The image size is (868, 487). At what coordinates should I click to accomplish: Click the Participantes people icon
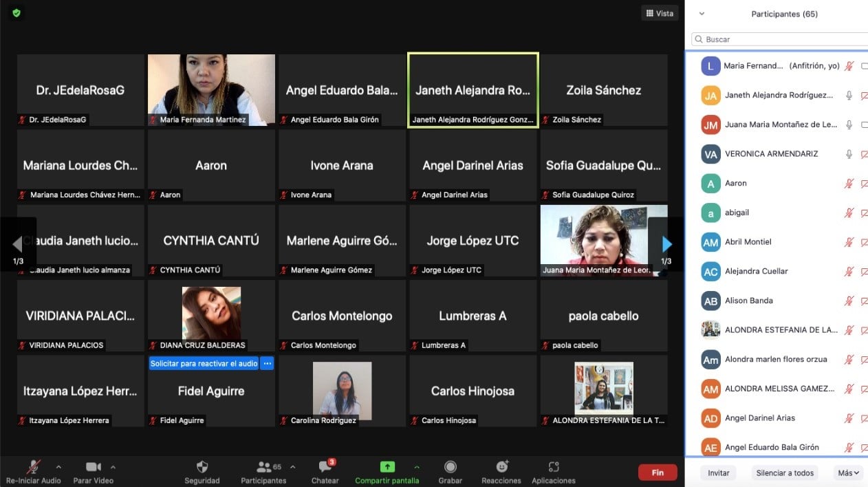(x=263, y=467)
